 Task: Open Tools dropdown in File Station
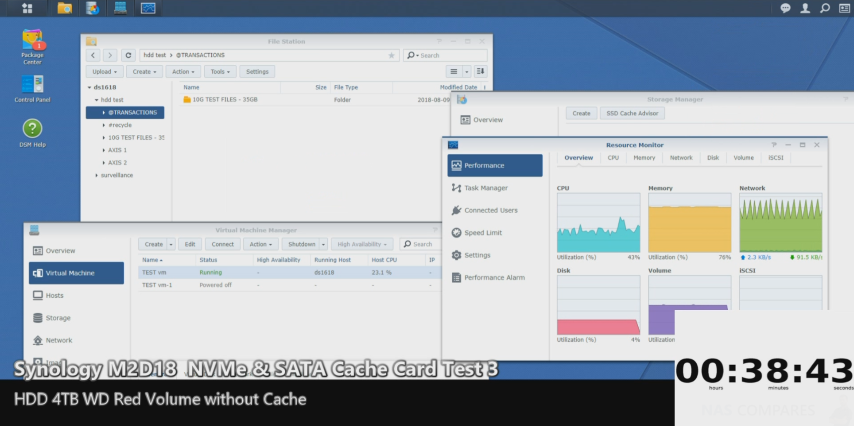click(220, 71)
